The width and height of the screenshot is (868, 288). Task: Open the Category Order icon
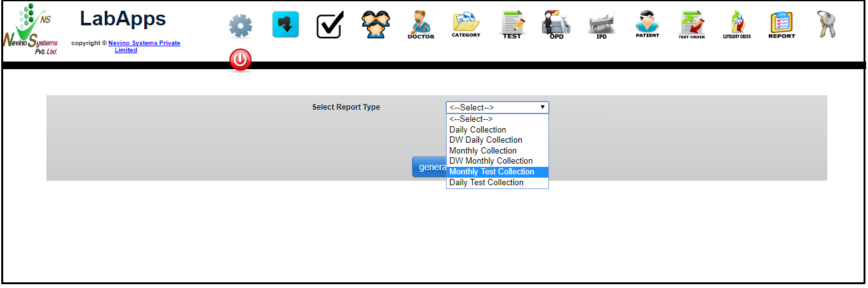[736, 25]
